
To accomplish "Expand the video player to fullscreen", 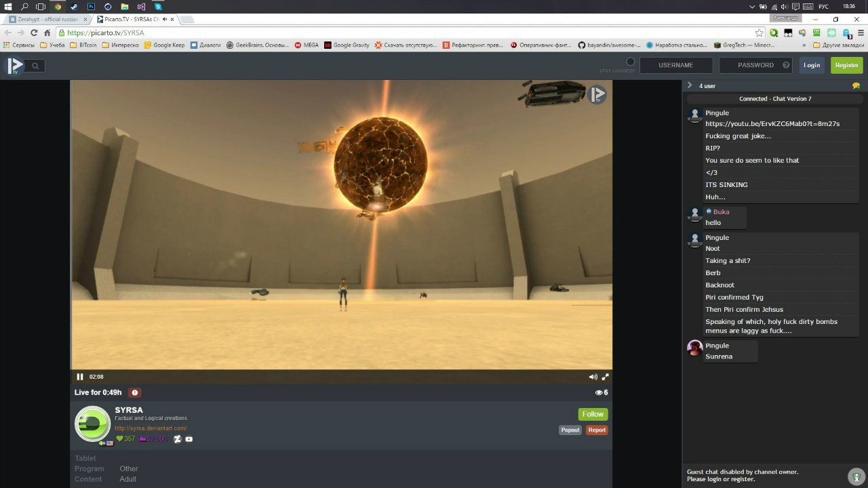I will coord(606,377).
